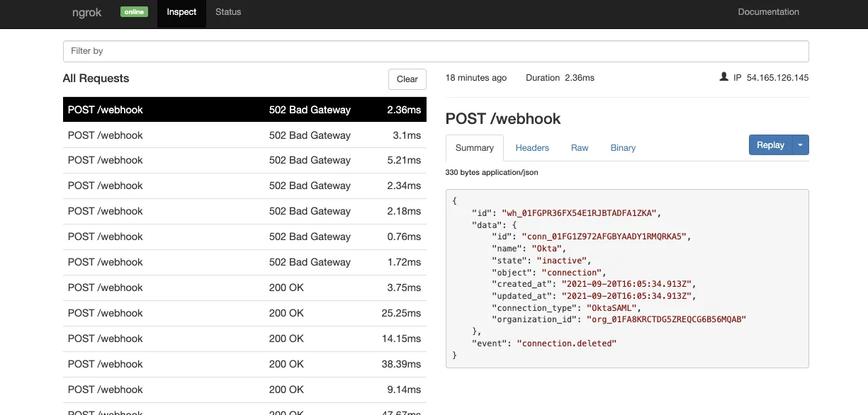The height and width of the screenshot is (415, 868).
Task: Click the green online status badge
Action: coord(134,12)
